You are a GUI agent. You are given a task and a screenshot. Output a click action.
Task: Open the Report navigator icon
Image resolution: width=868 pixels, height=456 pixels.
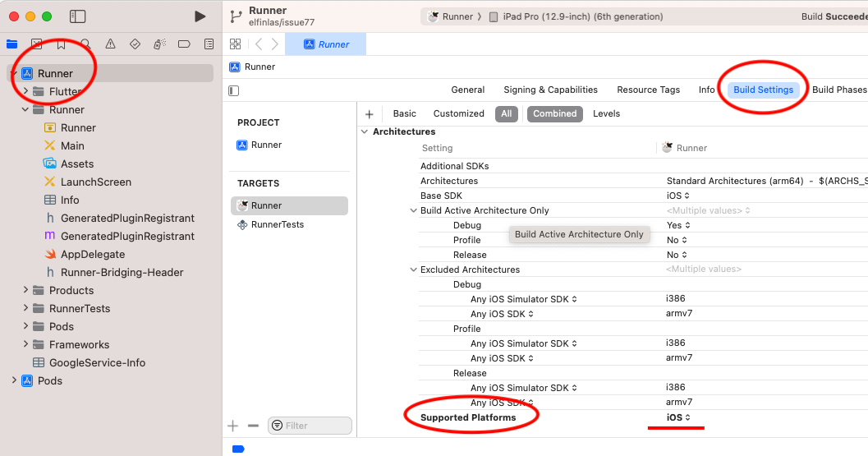[x=209, y=44]
